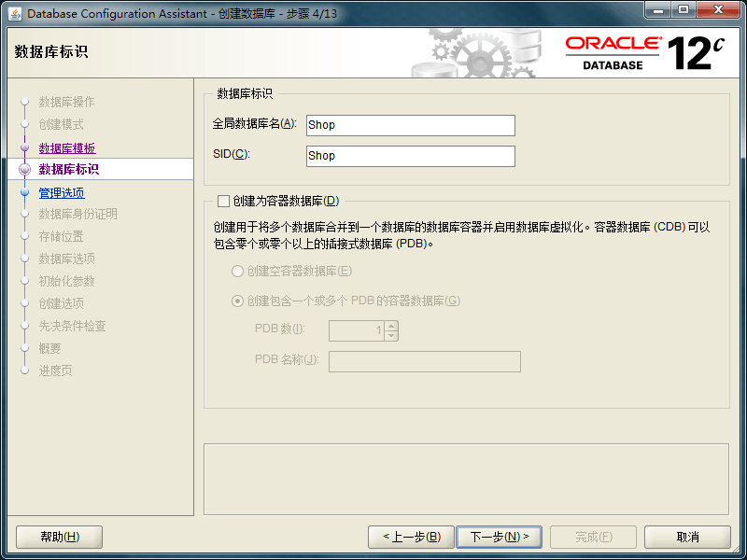Click the PDB 名称 text field

[x=424, y=361]
